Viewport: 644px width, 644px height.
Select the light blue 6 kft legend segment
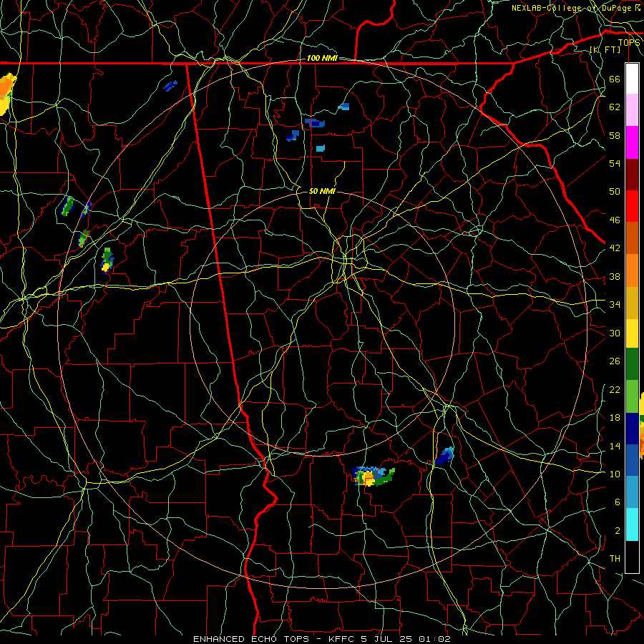(632, 492)
